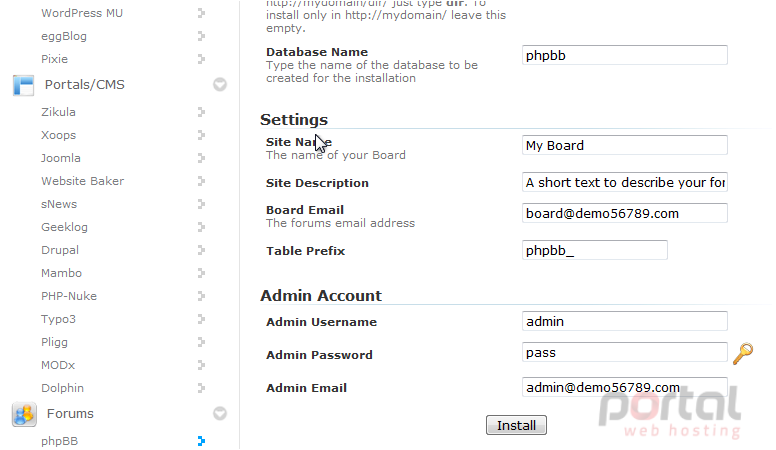Click the key icon beside Admin Password

pyautogui.click(x=743, y=353)
